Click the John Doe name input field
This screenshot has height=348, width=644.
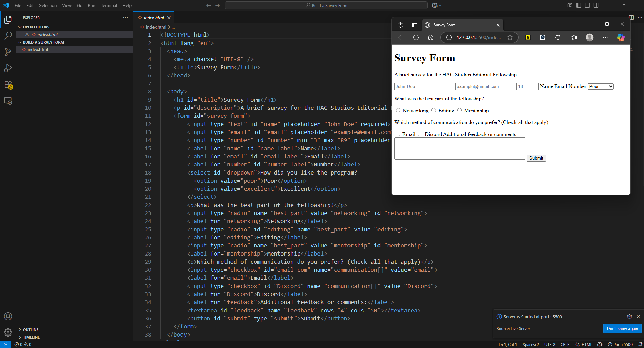tap(424, 87)
